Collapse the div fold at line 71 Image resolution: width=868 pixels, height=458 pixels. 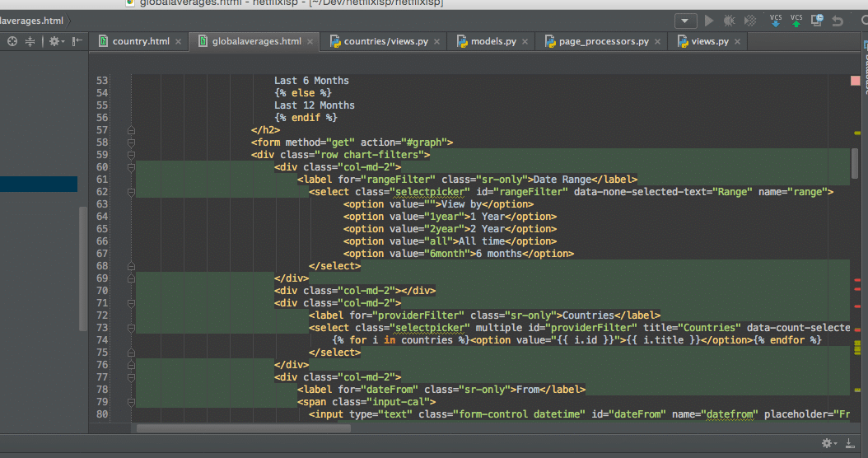tap(131, 303)
